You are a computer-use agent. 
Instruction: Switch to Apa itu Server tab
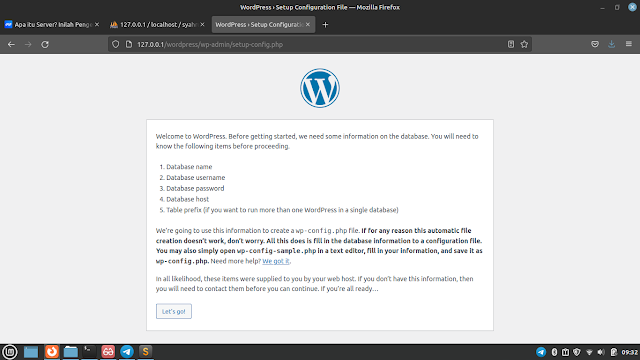[x=52, y=24]
